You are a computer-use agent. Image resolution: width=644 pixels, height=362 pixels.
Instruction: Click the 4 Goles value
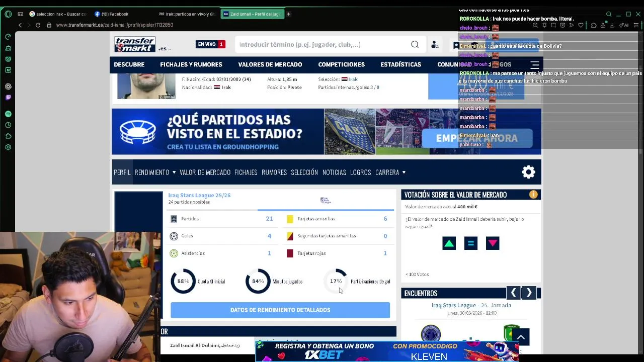(269, 236)
